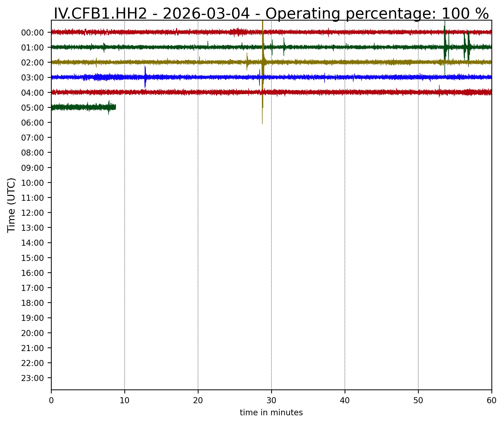The image size is (504, 424).
Task: Click the large yellow spike near minute 29
Action: (x=263, y=72)
